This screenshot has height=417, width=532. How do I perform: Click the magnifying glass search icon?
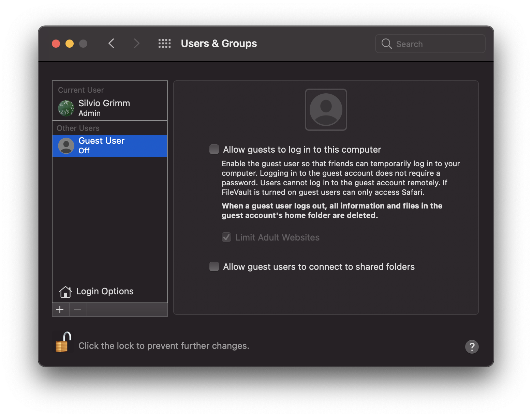(386, 44)
